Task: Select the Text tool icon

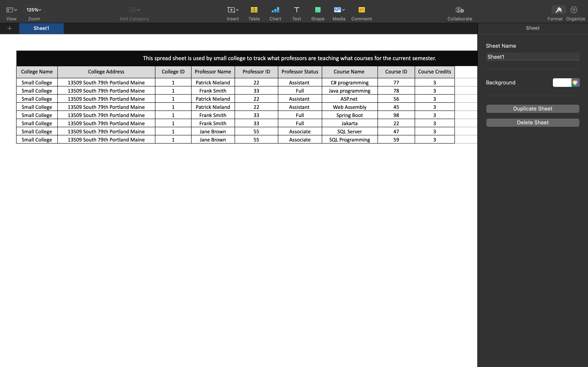Action: pyautogui.click(x=296, y=10)
